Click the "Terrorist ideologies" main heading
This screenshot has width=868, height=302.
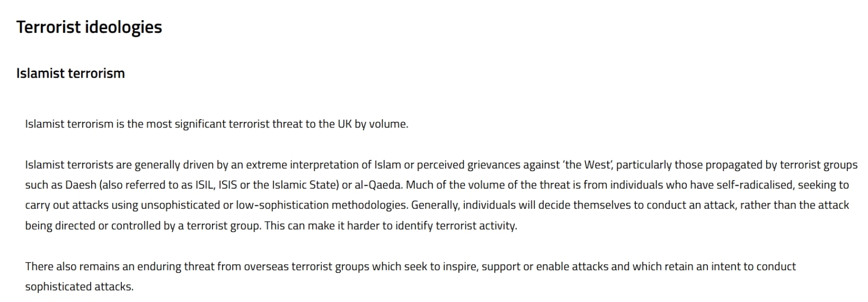[89, 27]
